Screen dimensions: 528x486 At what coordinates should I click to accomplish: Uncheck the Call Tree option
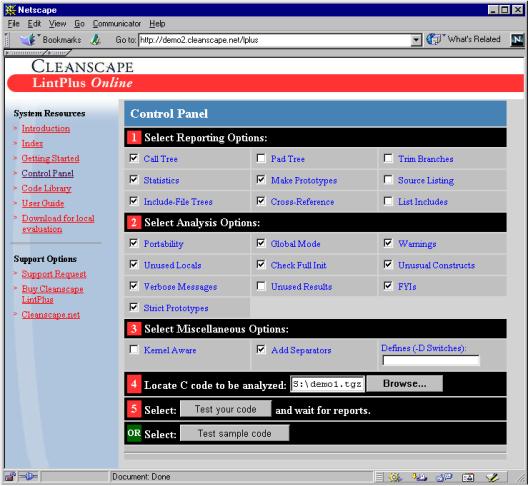134,158
